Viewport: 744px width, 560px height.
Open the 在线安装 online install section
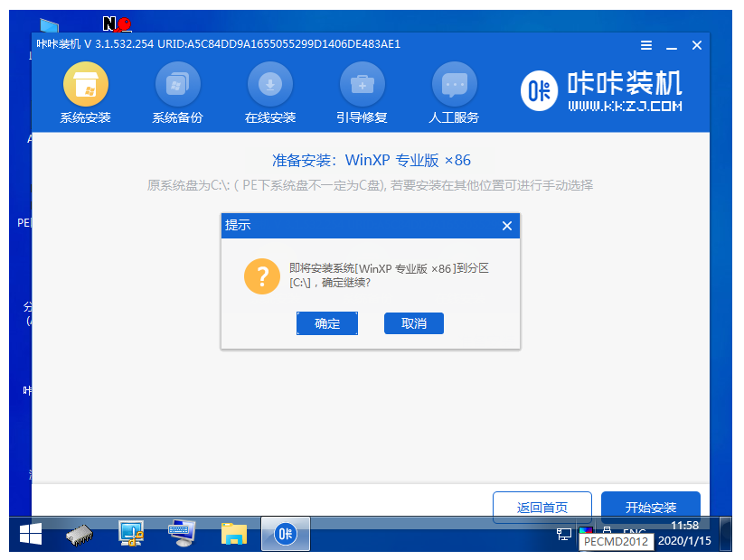pos(269,94)
